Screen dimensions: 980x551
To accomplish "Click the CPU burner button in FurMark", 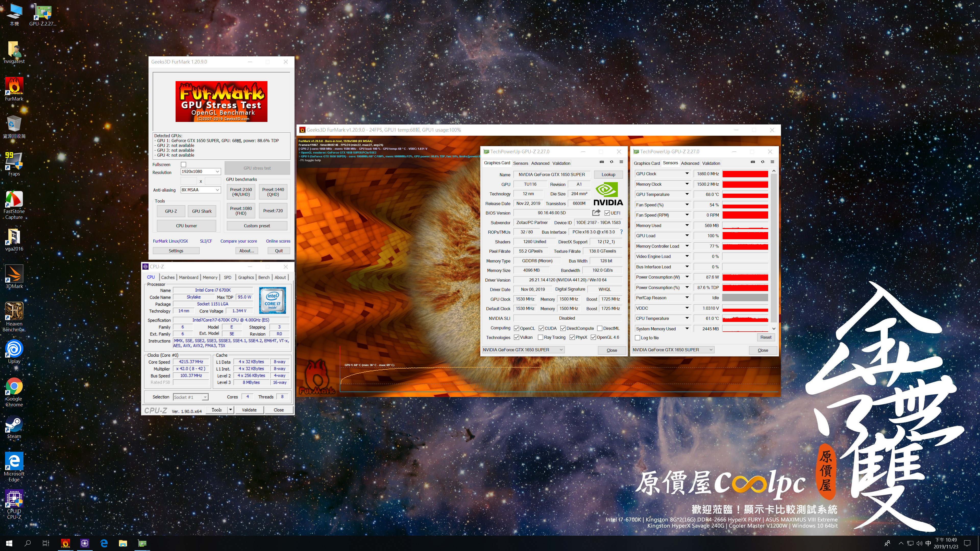I will 186,226.
